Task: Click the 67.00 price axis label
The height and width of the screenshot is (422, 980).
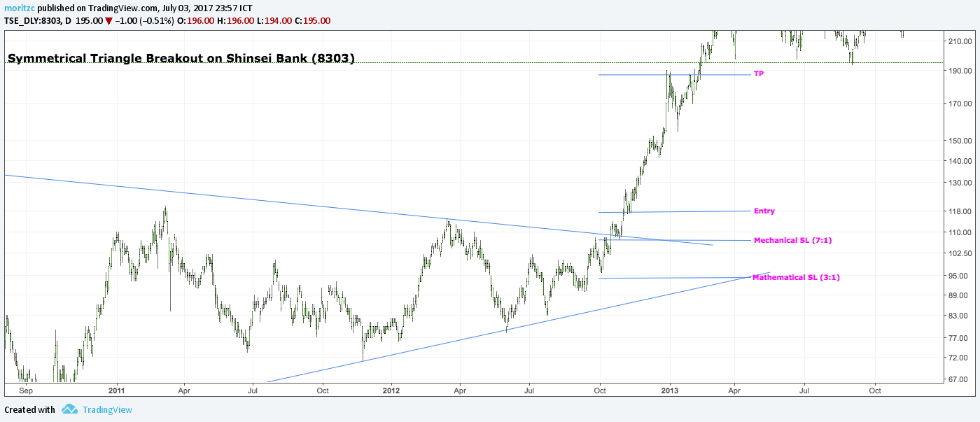Action: (958, 380)
